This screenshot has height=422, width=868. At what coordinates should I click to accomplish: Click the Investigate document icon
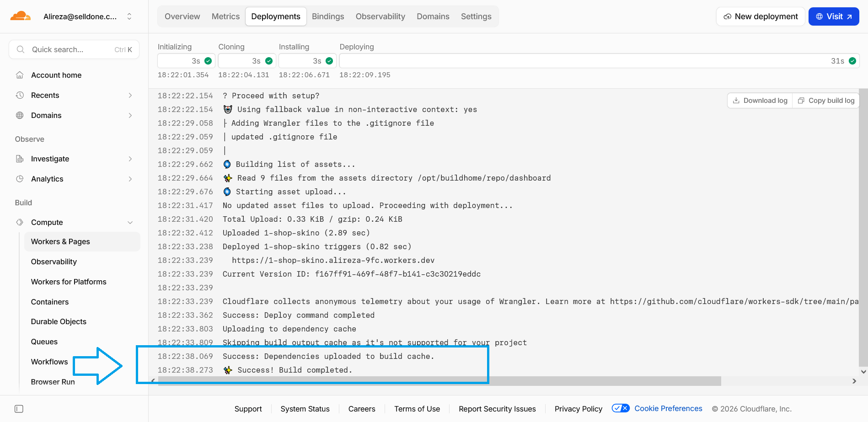tap(20, 159)
